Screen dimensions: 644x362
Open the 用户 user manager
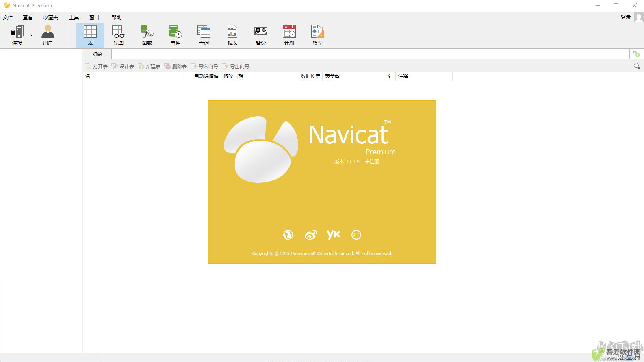point(48,35)
